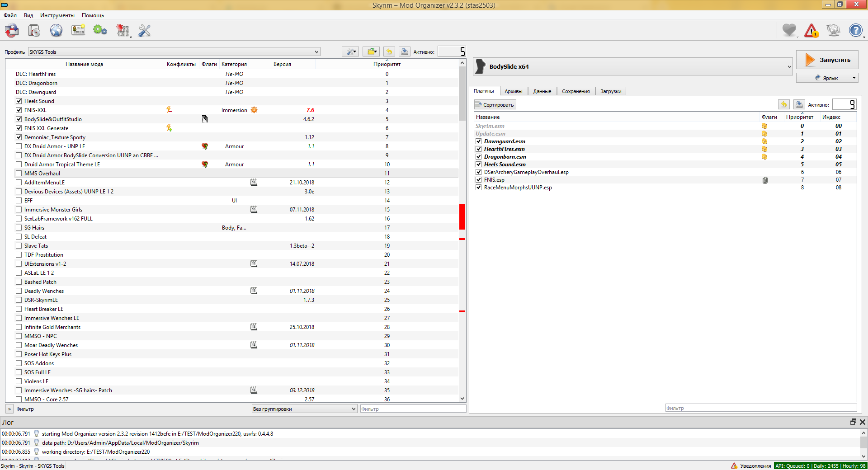Check the Bashed Patch mod checkbox

tap(19, 282)
